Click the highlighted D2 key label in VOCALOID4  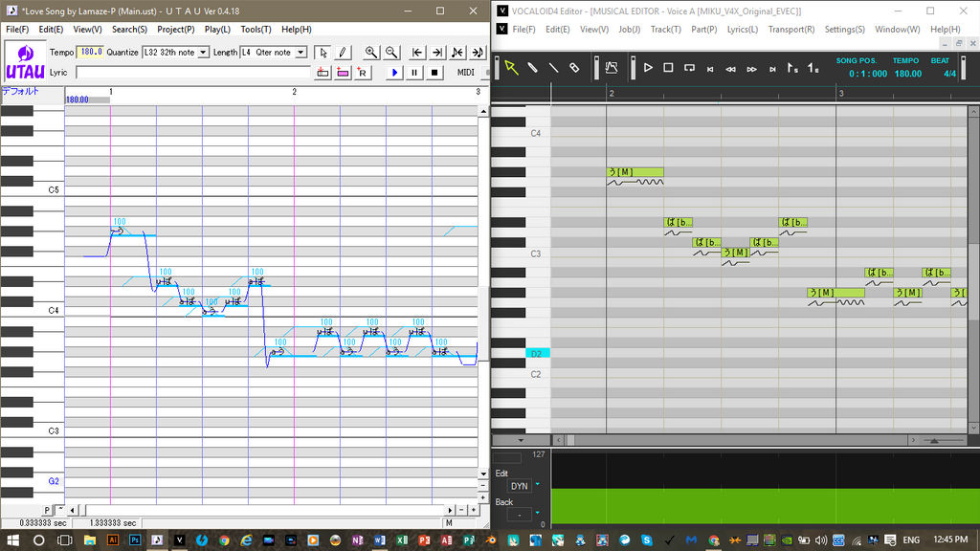click(537, 353)
